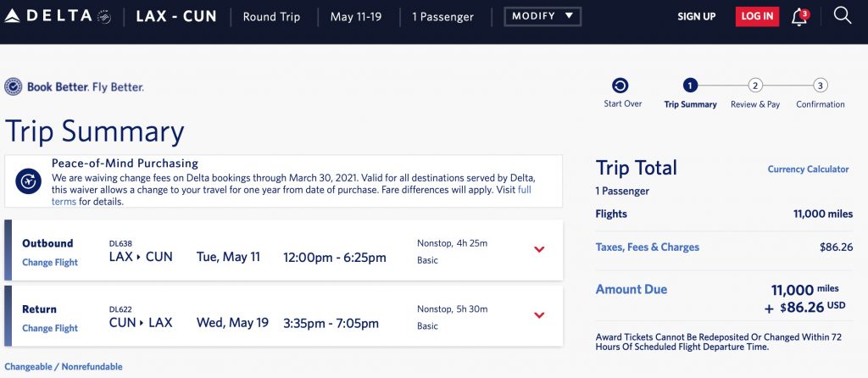This screenshot has height=378, width=868.
Task: Click the Peace-of-Mind airplane badge icon
Action: (x=28, y=181)
